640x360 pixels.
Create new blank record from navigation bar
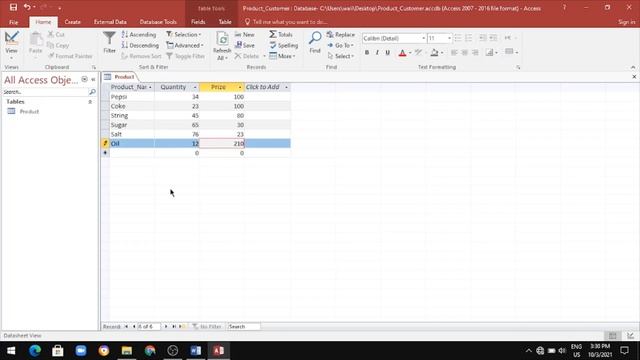point(182,327)
